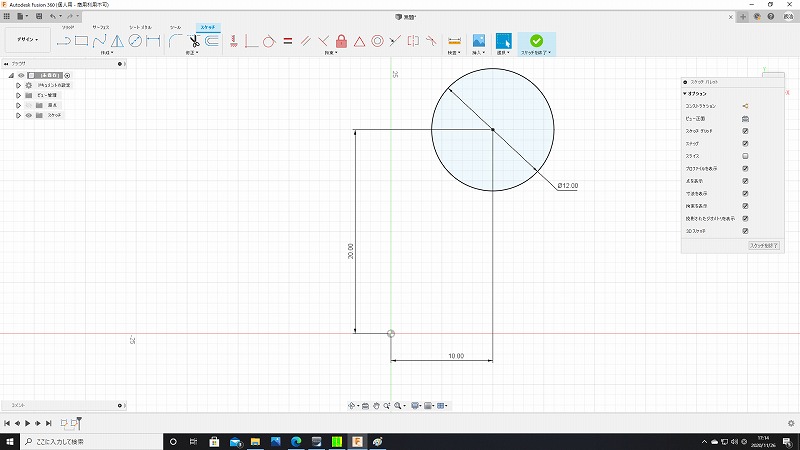The height and width of the screenshot is (450, 800).
Task: Toggle the 3D Sketch checkbox
Action: click(x=746, y=231)
